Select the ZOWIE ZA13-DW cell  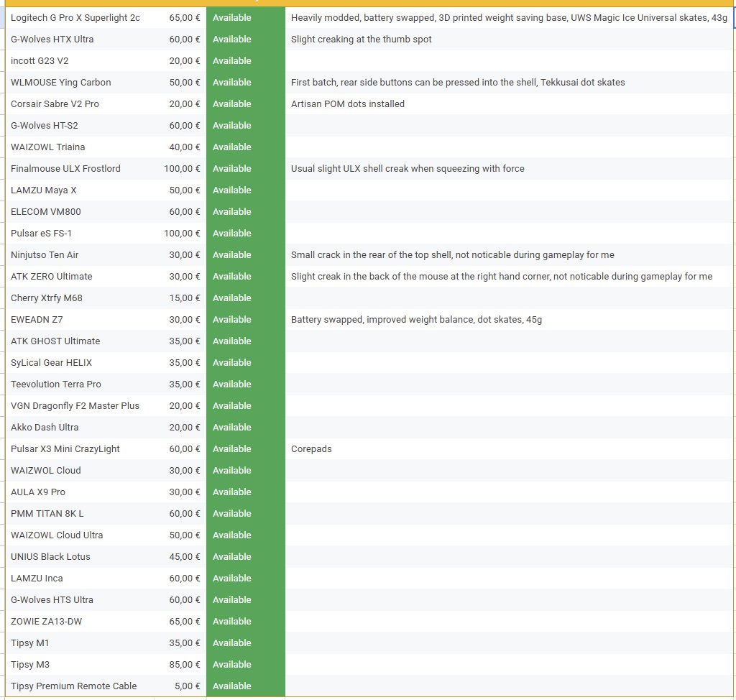click(x=80, y=622)
